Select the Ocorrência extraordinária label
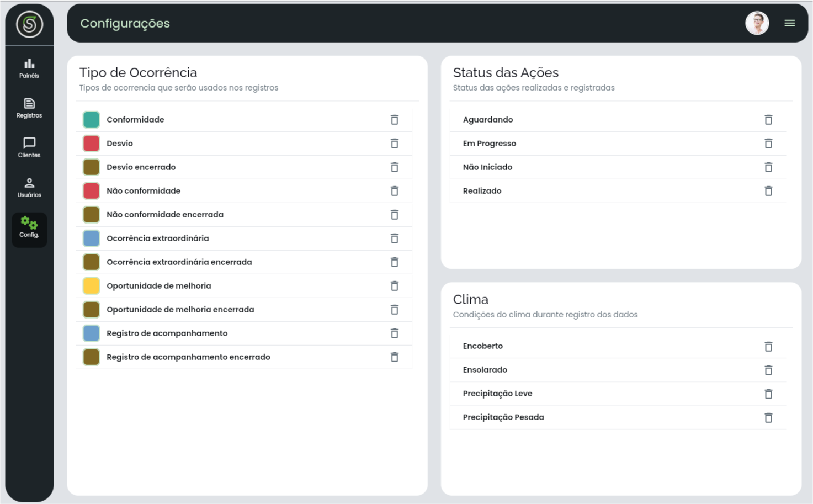The width and height of the screenshot is (813, 504). (x=158, y=238)
